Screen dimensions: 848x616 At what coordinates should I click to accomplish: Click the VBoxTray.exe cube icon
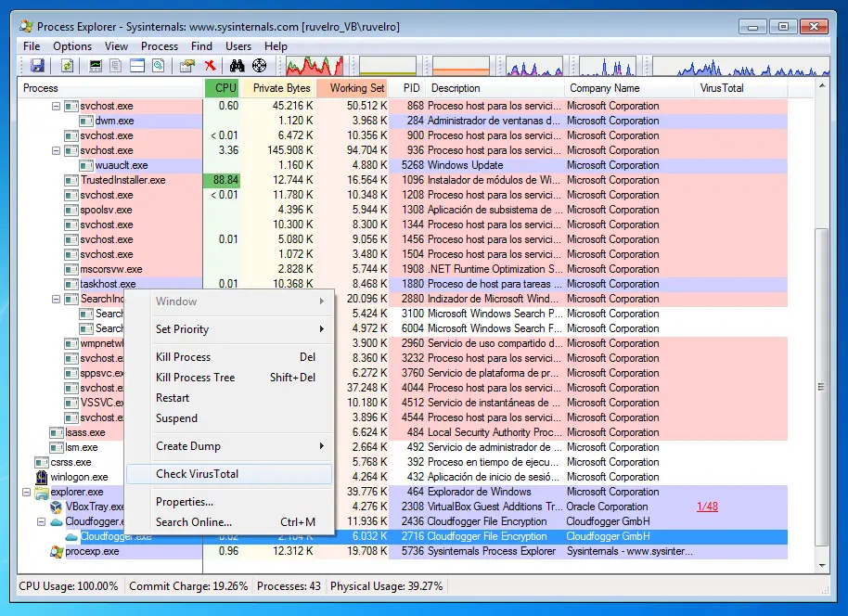click(57, 507)
